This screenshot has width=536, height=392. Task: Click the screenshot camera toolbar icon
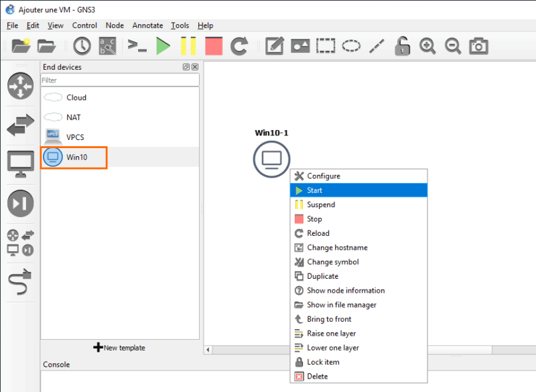(x=478, y=46)
